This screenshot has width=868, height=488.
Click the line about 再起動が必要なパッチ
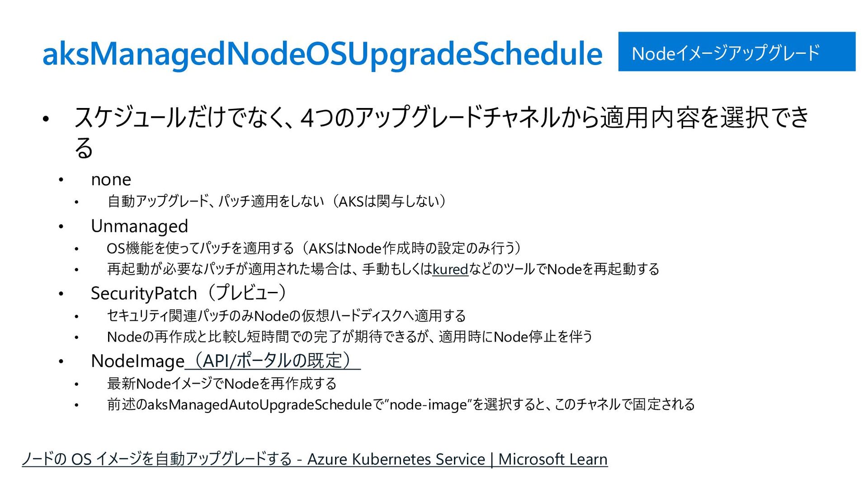pyautogui.click(x=383, y=269)
